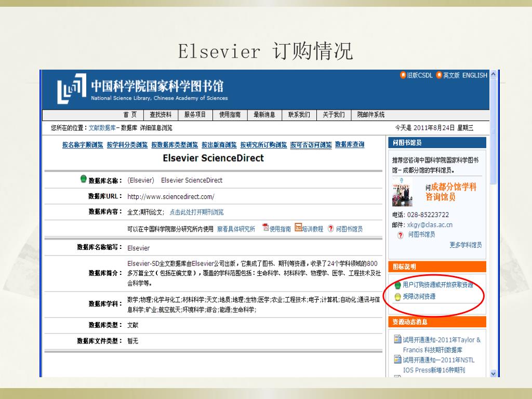Click the scrollbar down arrow
532x399 pixels.
click(x=494, y=374)
